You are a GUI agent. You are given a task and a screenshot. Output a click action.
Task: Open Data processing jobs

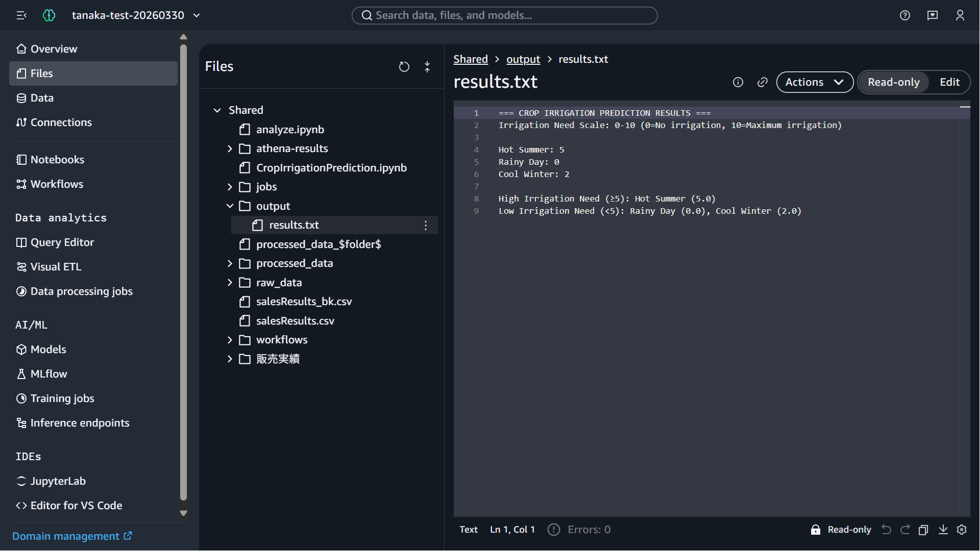tap(93, 291)
